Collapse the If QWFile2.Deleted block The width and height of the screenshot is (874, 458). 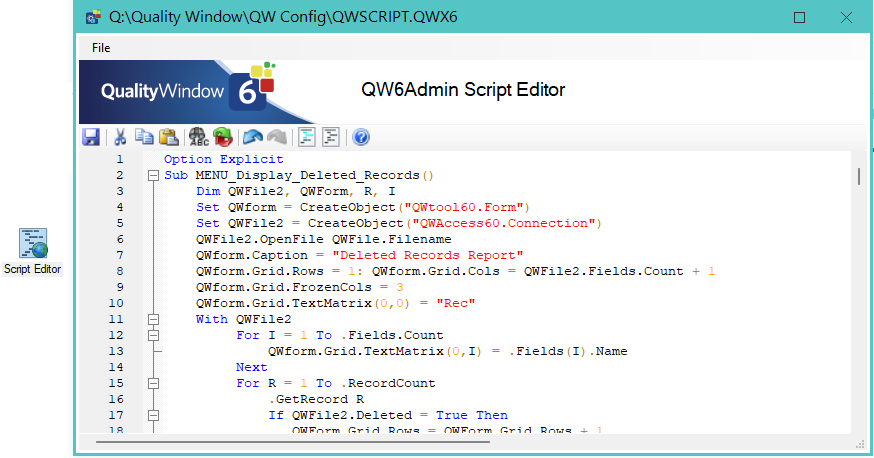[153, 416]
